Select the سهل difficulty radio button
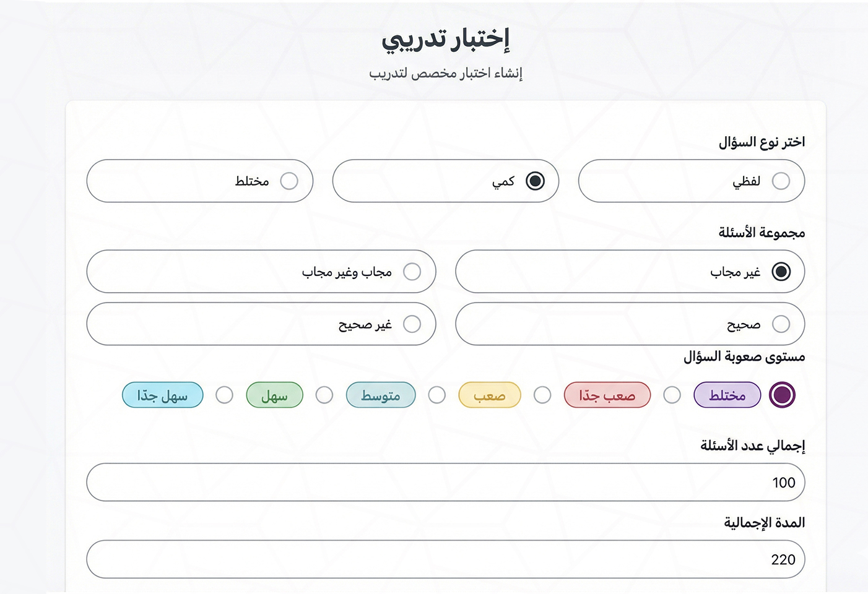868x594 pixels. [x=324, y=395]
